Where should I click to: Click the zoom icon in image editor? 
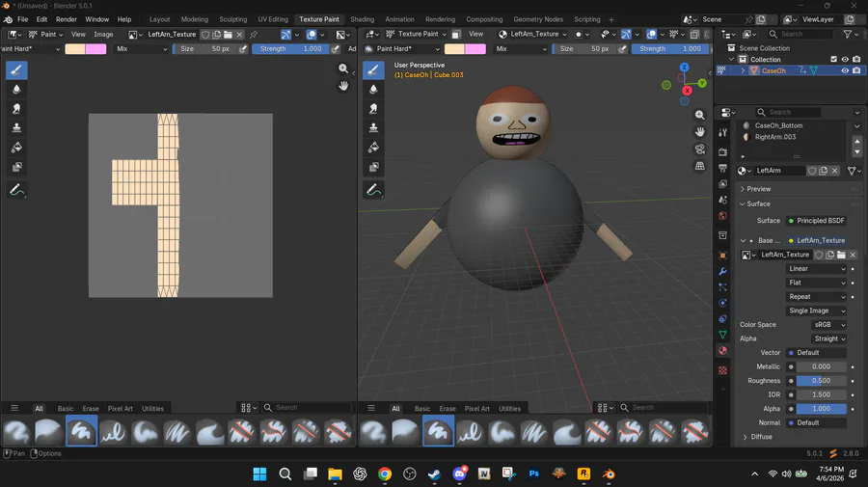(343, 68)
